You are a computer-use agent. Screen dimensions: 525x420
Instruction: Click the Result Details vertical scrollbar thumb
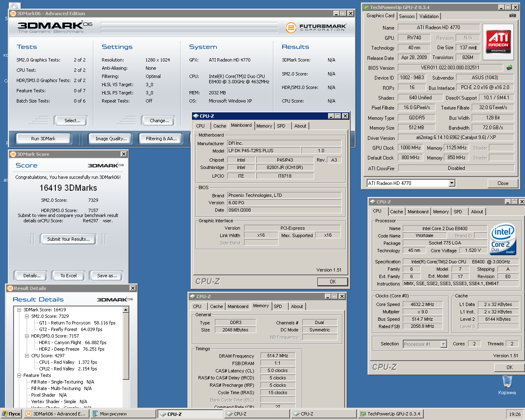tap(126, 346)
